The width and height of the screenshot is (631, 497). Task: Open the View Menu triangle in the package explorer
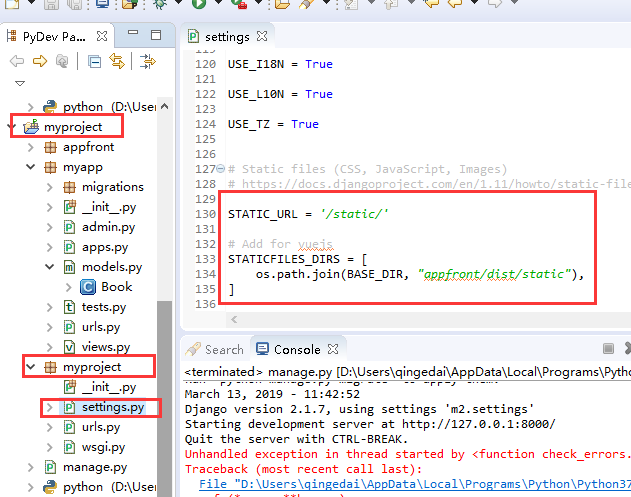[x=20, y=83]
